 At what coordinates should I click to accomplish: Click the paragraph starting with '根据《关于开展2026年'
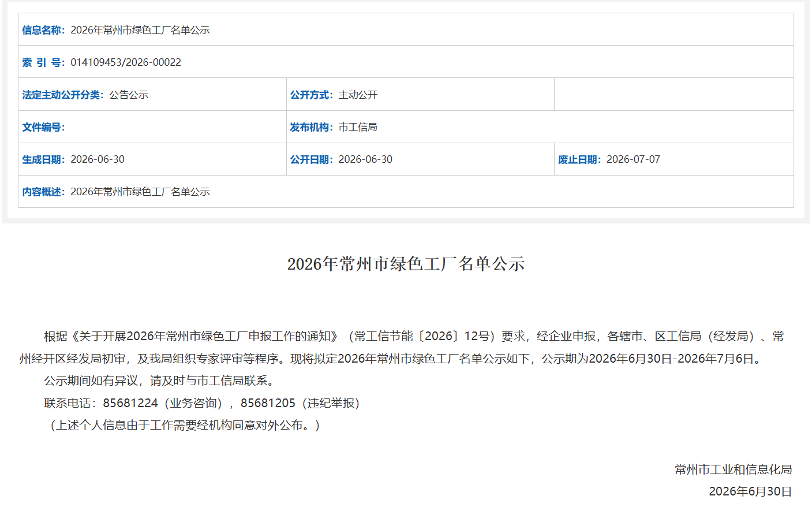coord(402,347)
